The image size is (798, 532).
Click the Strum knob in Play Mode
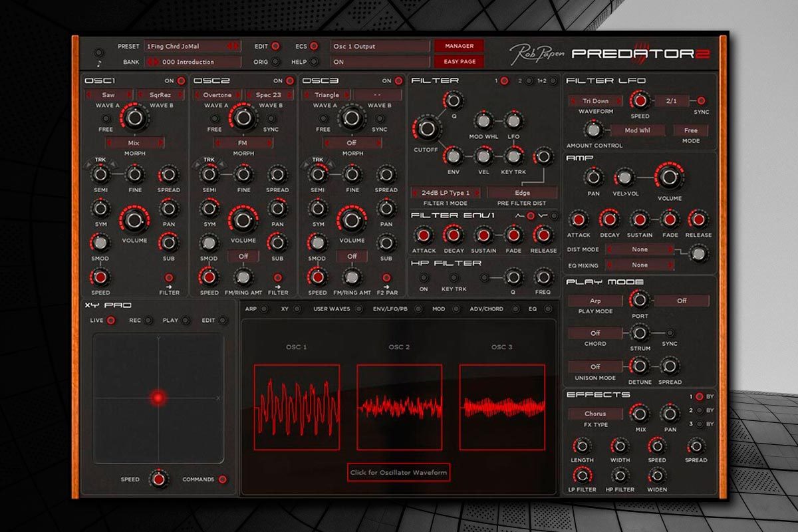[x=640, y=332]
